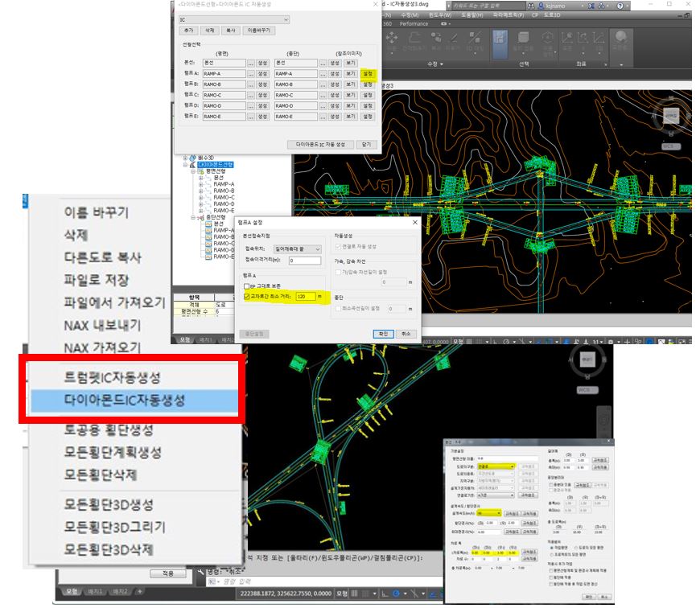
Task: Click the 접속이격거리 input field
Action: (x=305, y=261)
